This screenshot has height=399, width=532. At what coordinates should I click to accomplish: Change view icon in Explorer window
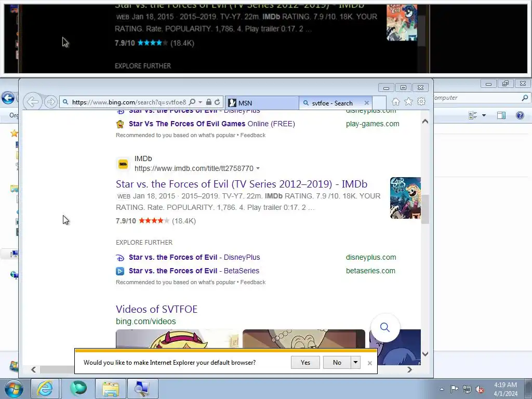point(473,115)
